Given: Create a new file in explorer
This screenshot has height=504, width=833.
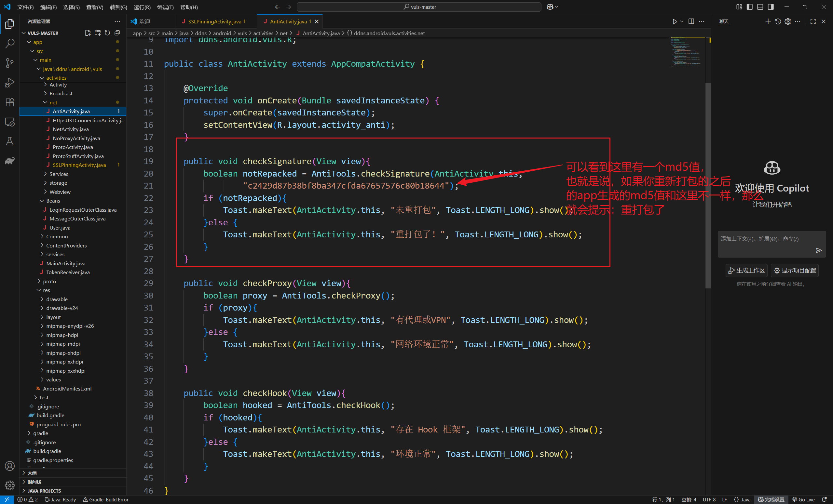Looking at the screenshot, I should click(x=88, y=33).
